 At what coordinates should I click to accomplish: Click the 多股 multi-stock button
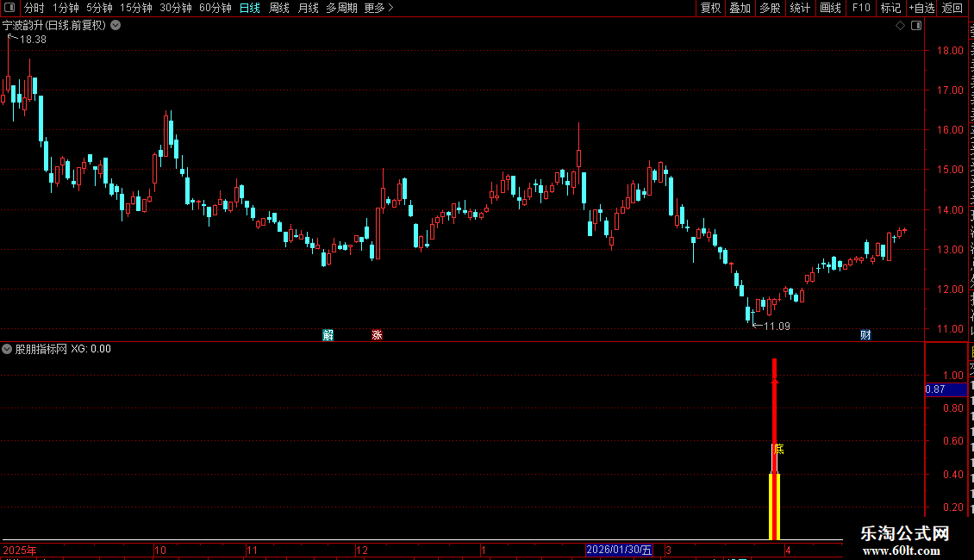click(x=770, y=8)
